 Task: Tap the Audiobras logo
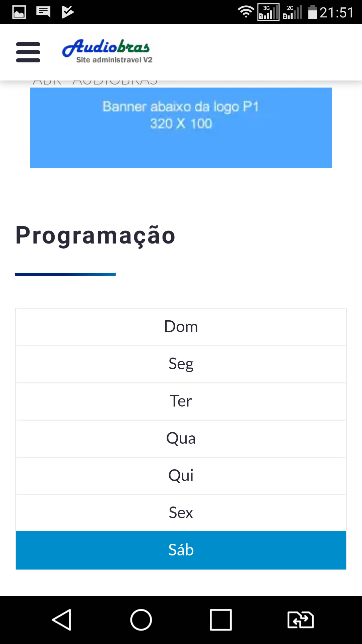coord(107,51)
